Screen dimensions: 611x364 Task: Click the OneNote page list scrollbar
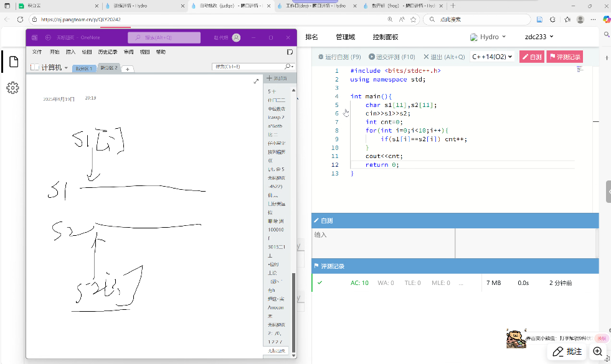294,249
